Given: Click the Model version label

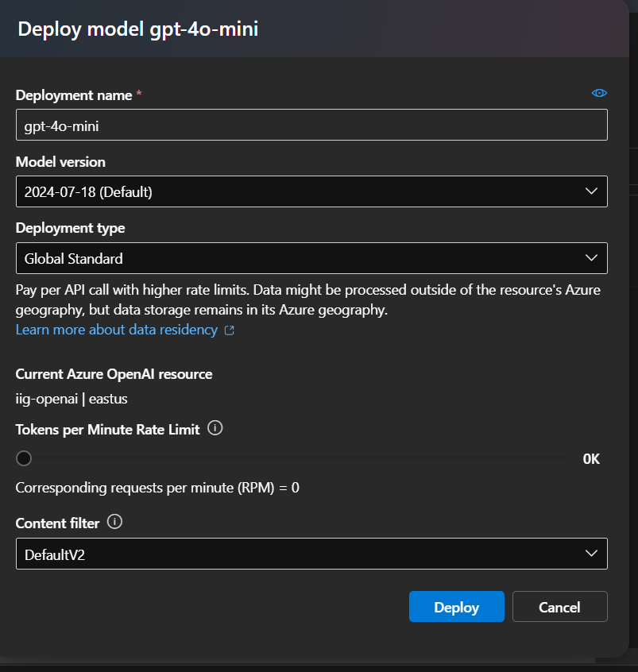Looking at the screenshot, I should point(60,162).
